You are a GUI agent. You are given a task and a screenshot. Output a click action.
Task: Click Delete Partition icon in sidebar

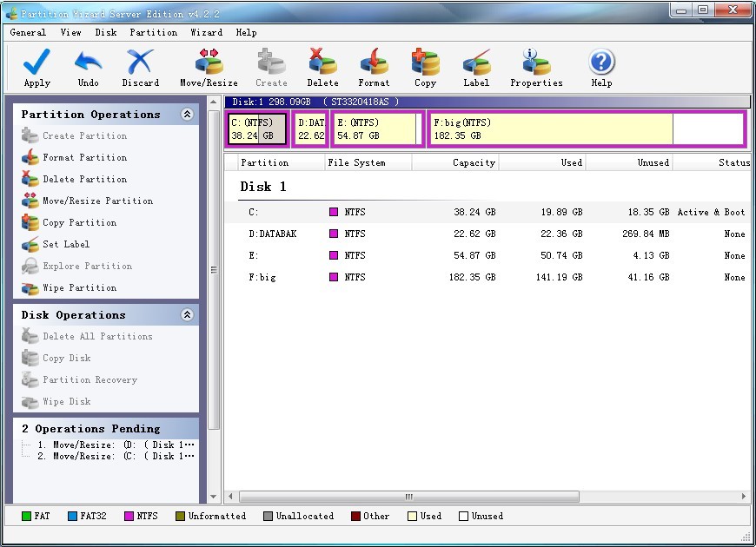pos(30,179)
